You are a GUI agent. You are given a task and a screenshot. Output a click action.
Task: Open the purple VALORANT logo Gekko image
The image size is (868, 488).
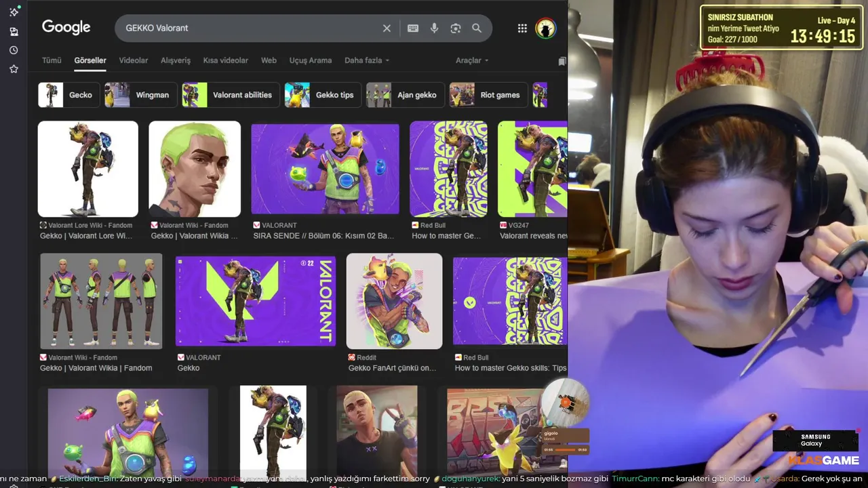256,301
